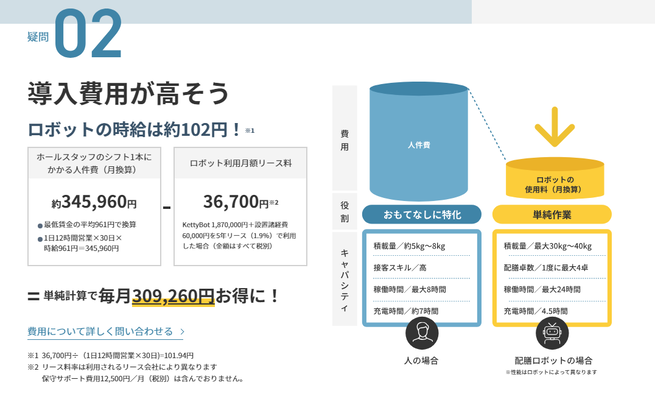The image size is (655, 402).
Task: Click the 36,700円 lease amount
Action: pyautogui.click(x=236, y=202)
